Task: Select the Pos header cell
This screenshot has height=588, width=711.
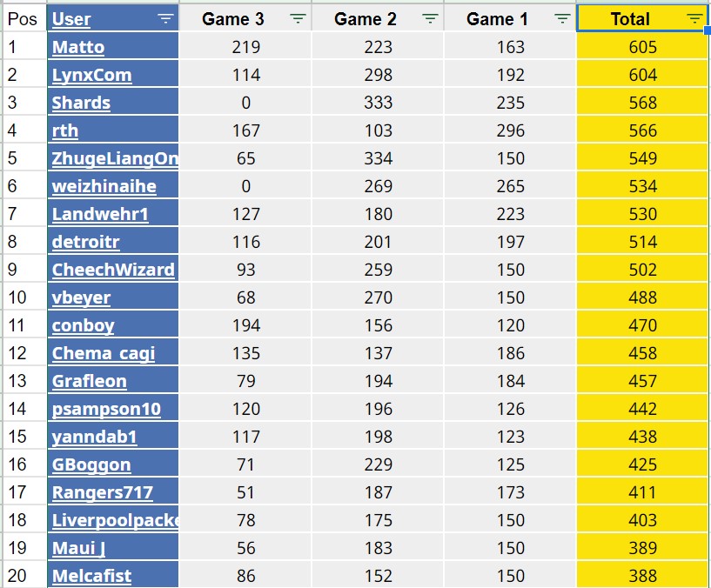Action: 23,19
